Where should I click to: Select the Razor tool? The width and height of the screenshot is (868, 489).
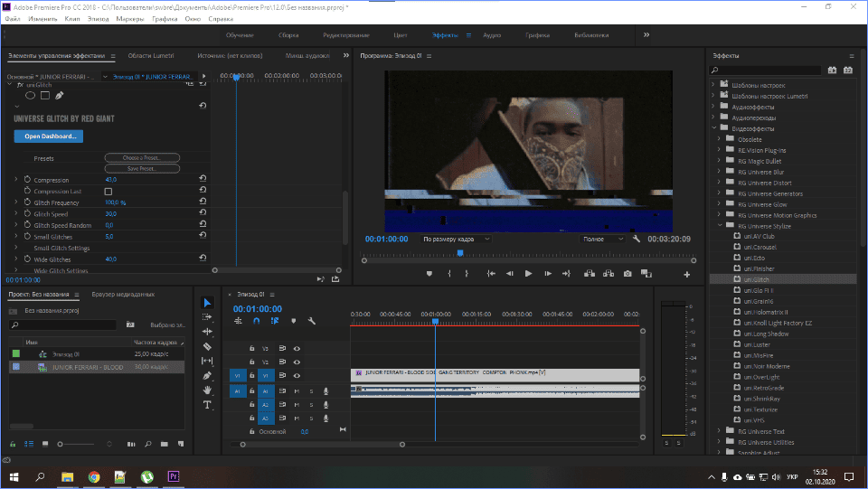click(x=207, y=346)
